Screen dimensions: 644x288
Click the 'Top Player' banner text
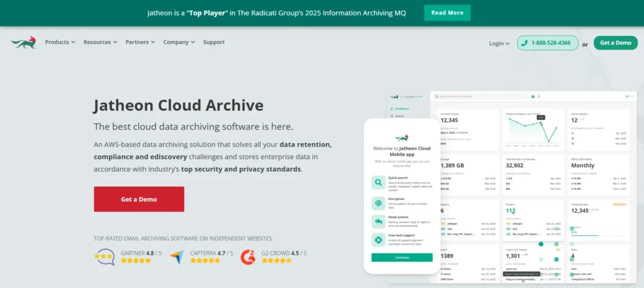pos(207,13)
